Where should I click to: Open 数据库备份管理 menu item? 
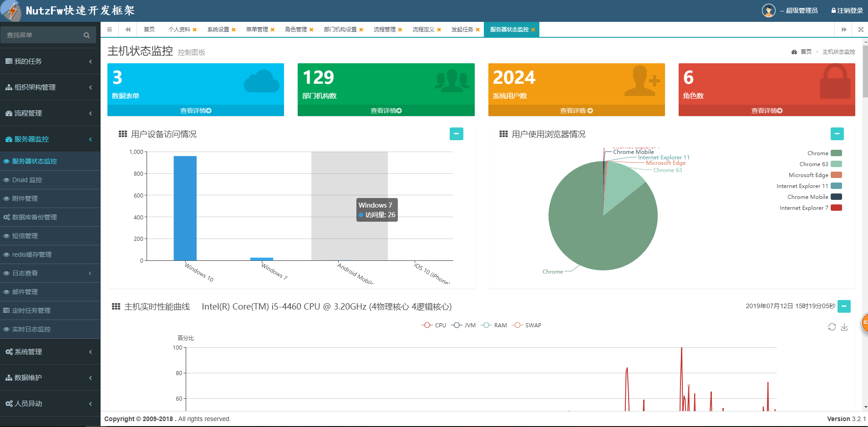click(x=50, y=217)
